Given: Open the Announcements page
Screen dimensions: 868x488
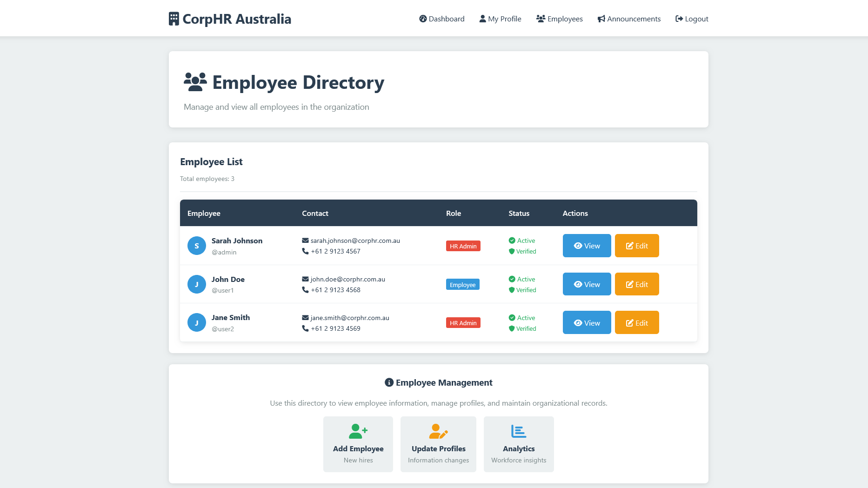Looking at the screenshot, I should tap(629, 19).
